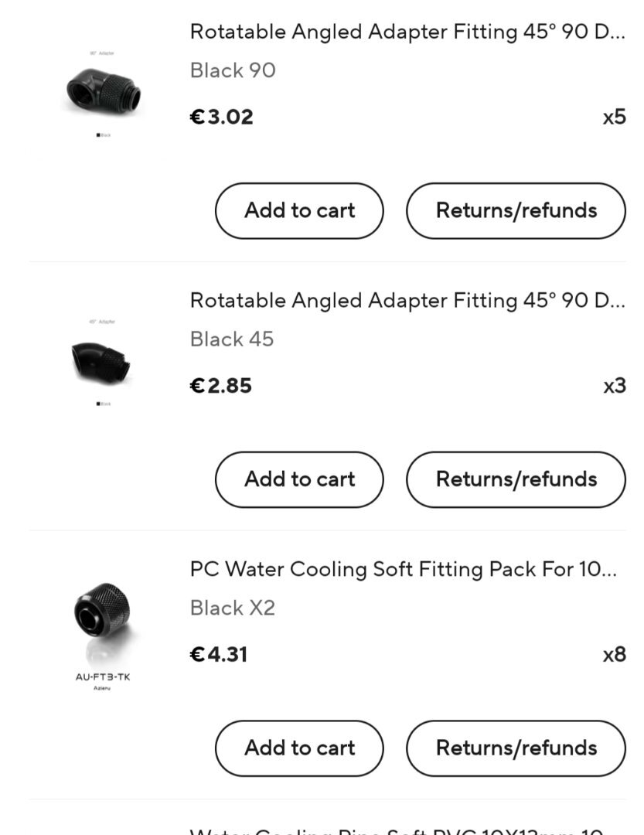Image resolution: width=644 pixels, height=835 pixels.
Task: Start Returns/refunds for the Black X2 fitting pack
Action: (x=516, y=748)
